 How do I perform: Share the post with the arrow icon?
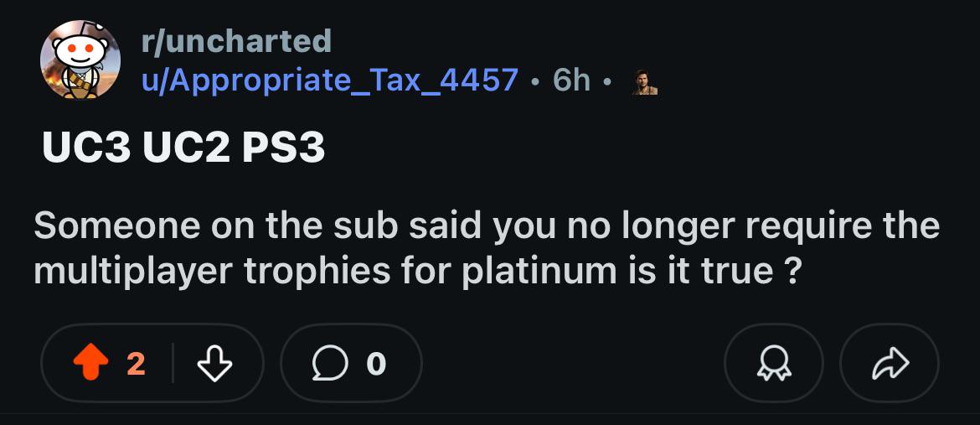[890, 363]
